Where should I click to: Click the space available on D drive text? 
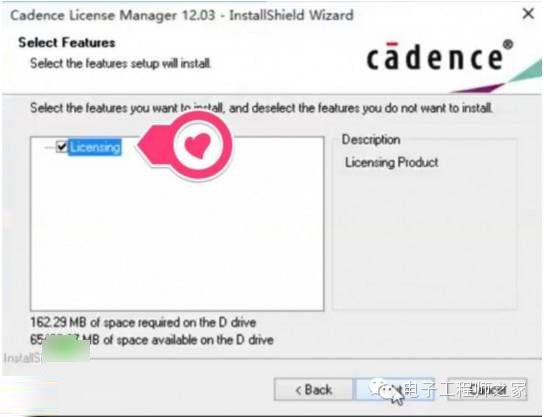coord(152,339)
